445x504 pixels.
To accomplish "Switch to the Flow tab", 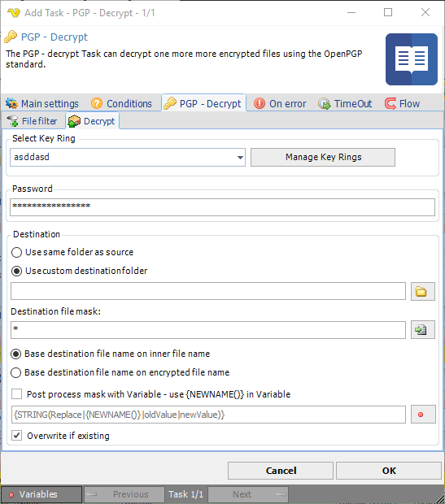I will [402, 103].
